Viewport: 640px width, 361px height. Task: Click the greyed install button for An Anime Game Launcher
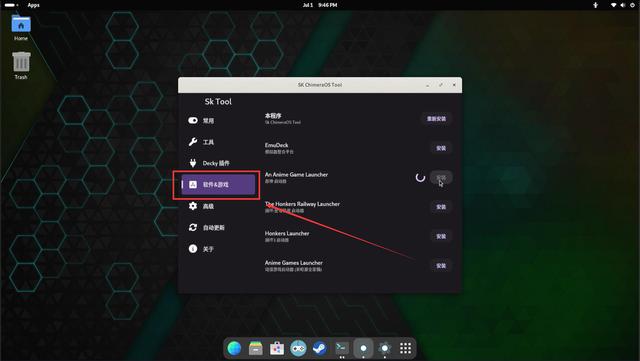(441, 177)
